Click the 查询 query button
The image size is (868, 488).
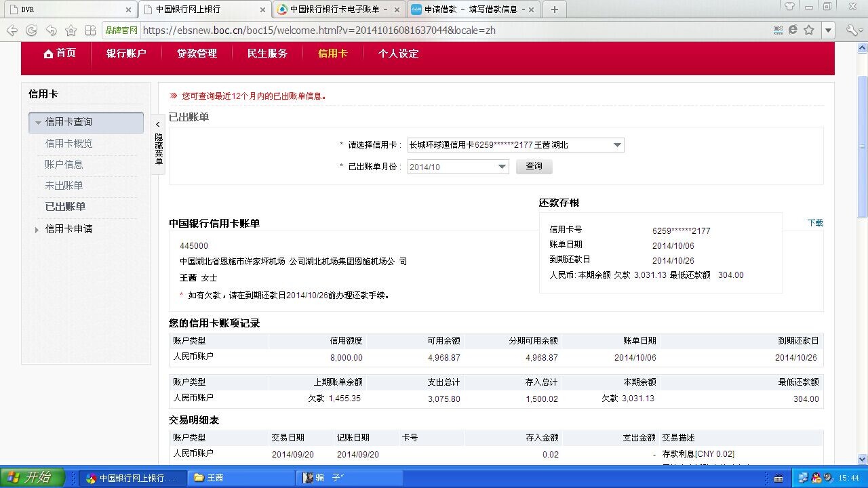pos(534,166)
